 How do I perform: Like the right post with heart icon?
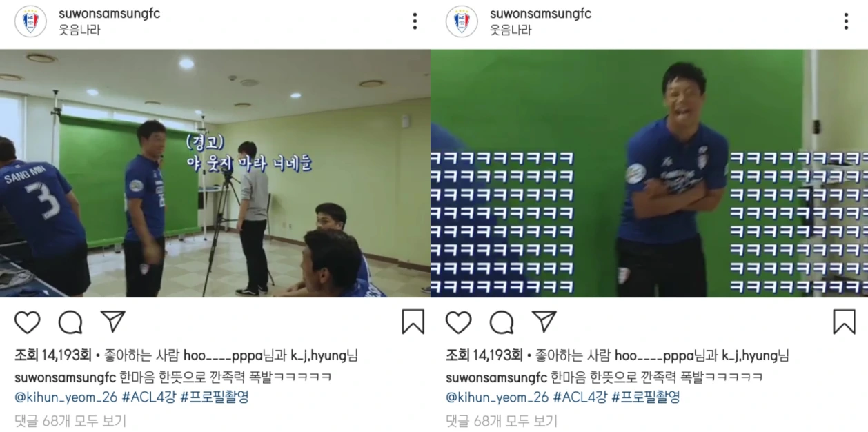pyautogui.click(x=459, y=322)
